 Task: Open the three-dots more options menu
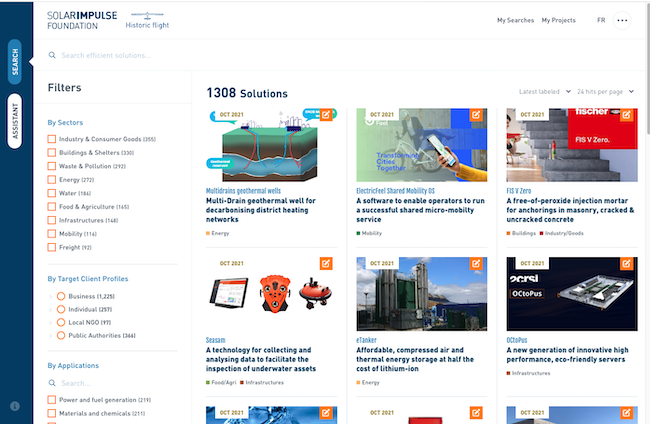(622, 20)
